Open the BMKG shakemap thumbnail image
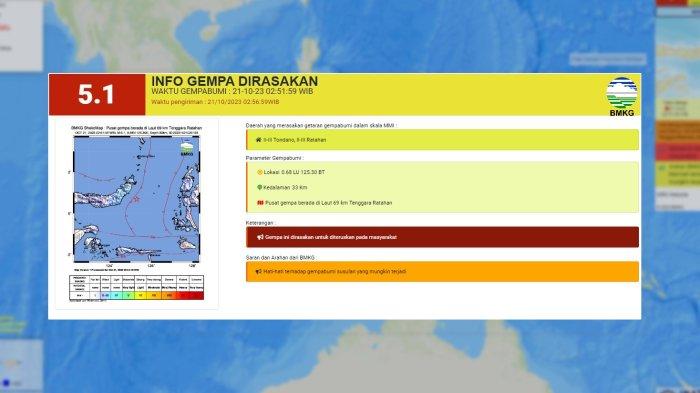The height and width of the screenshot is (393, 700). pos(137,213)
